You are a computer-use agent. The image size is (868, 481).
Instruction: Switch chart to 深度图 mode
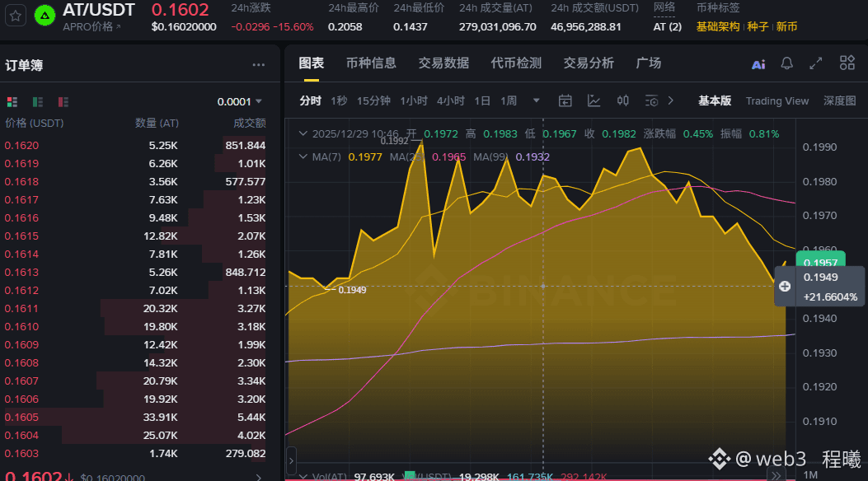840,100
